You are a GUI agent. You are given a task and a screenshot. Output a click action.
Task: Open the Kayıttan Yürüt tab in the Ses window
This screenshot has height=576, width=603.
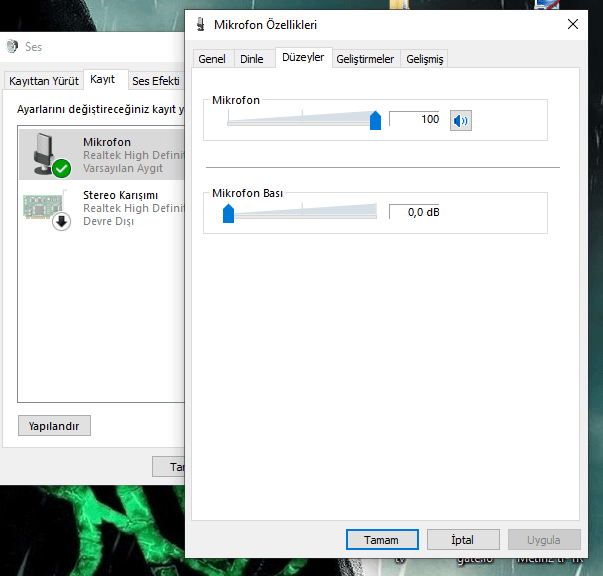point(43,81)
